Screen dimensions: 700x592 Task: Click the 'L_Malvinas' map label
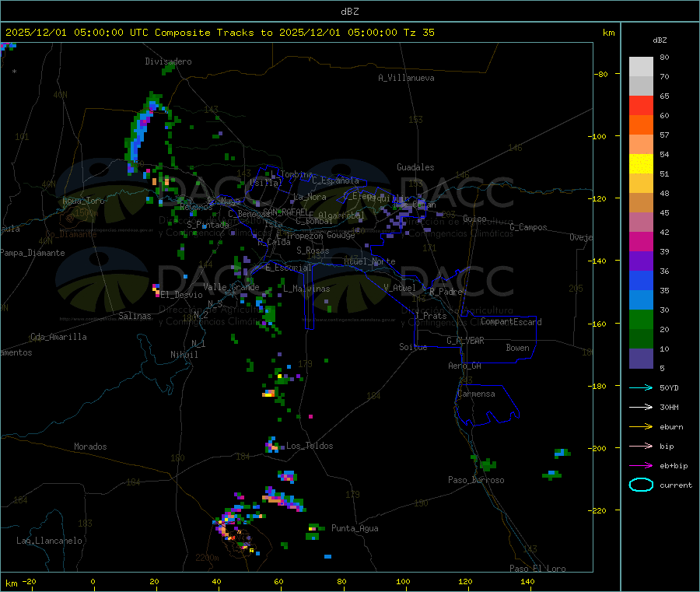(306, 289)
